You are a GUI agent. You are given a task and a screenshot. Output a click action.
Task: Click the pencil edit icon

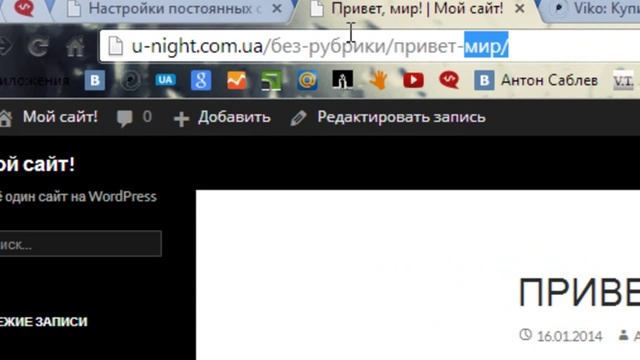(x=298, y=118)
